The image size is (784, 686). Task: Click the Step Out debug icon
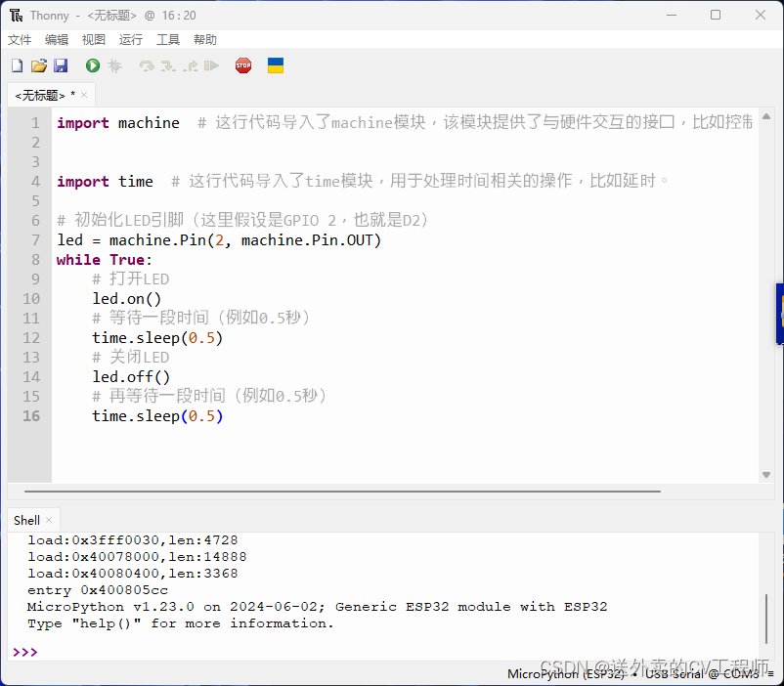point(190,66)
